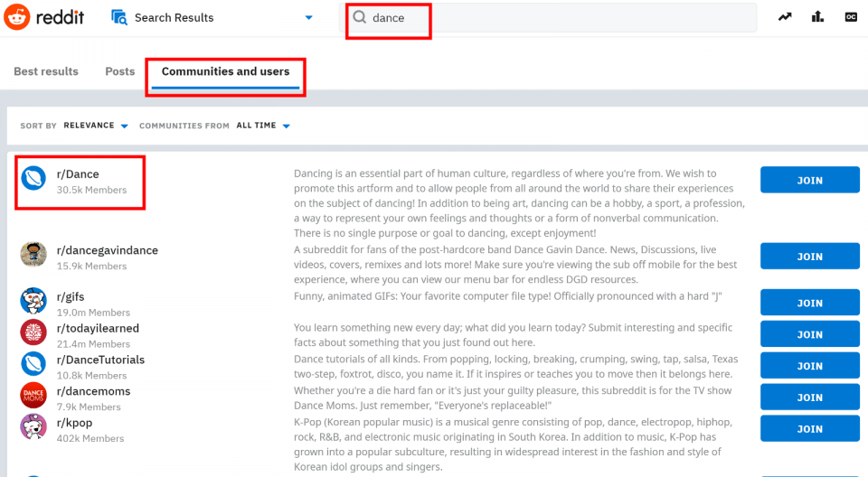Click the '15.9k Members' count text
This screenshot has height=477, width=868.
91,267
